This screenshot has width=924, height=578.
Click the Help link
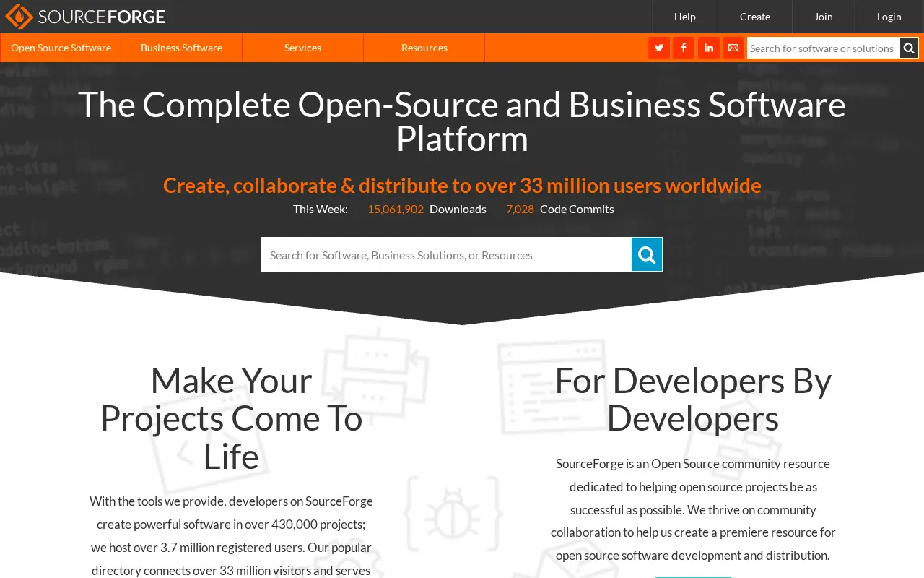click(x=685, y=17)
